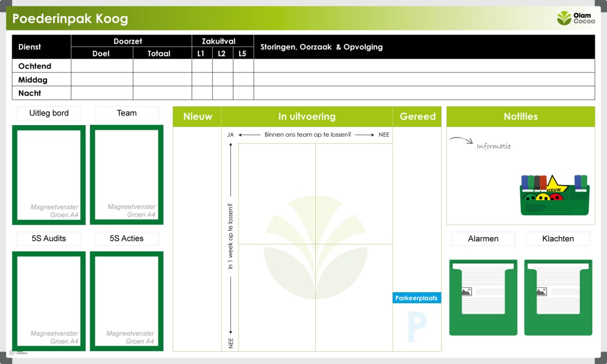607x364 pixels.
Task: Click the Uitleg bord label
Action: click(49, 113)
